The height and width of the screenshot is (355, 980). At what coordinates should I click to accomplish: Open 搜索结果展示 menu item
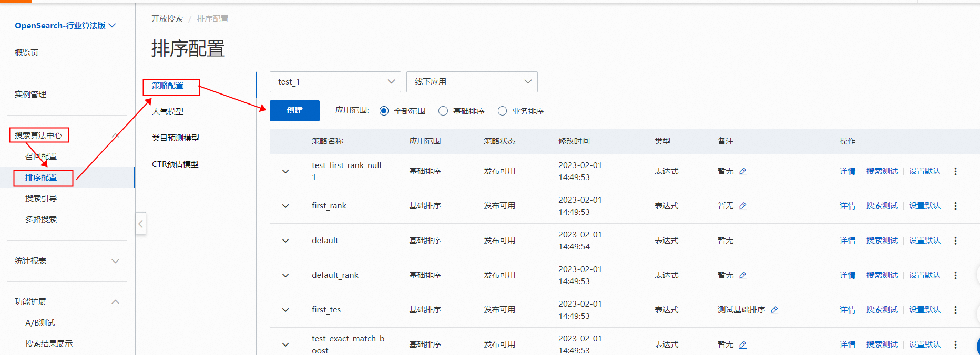pos(49,344)
